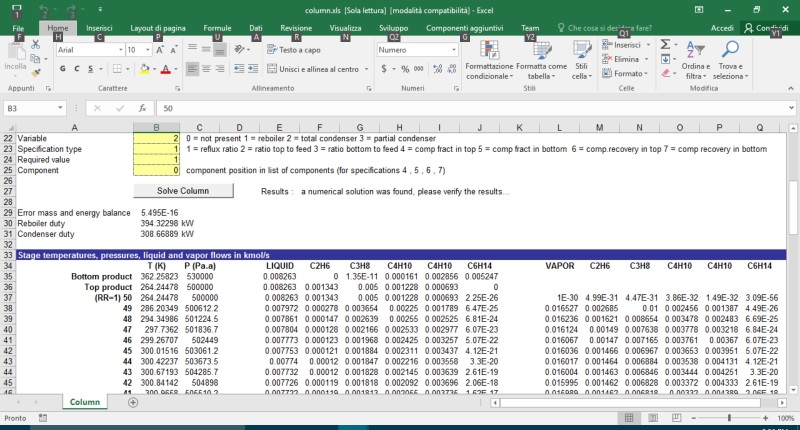Click the Fill down icon

665,59
